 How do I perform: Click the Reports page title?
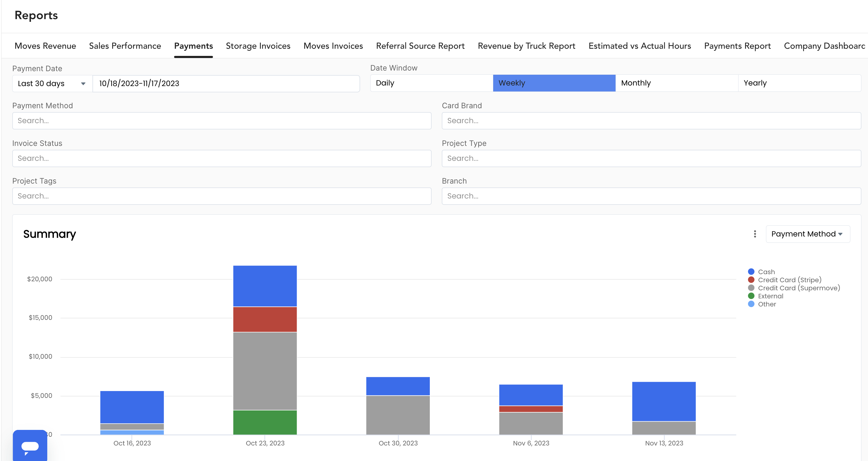point(36,15)
